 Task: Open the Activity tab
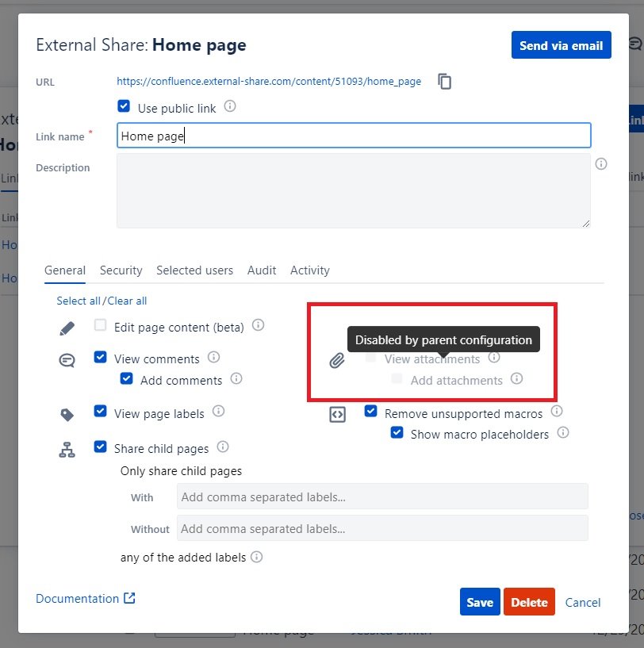pyautogui.click(x=310, y=270)
